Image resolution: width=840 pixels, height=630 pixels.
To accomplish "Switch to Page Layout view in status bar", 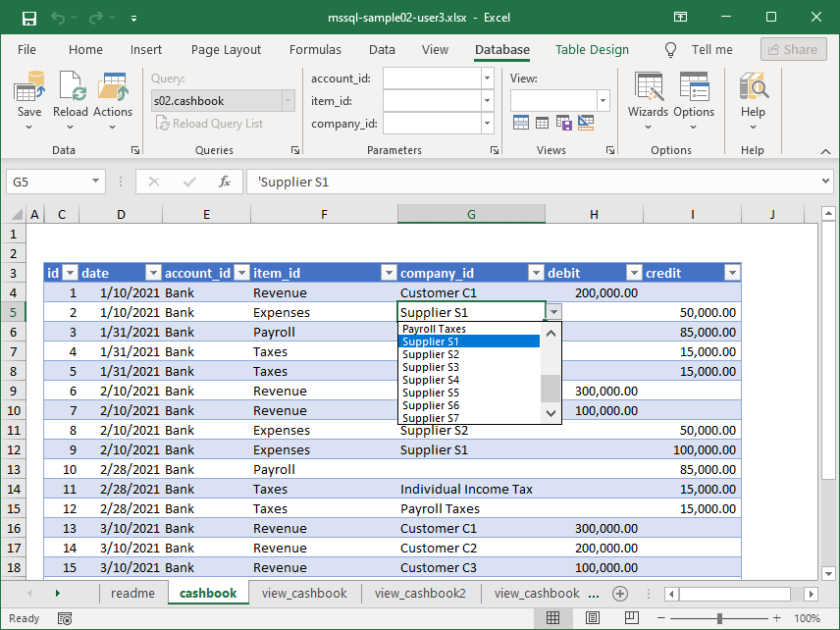I will point(591,616).
